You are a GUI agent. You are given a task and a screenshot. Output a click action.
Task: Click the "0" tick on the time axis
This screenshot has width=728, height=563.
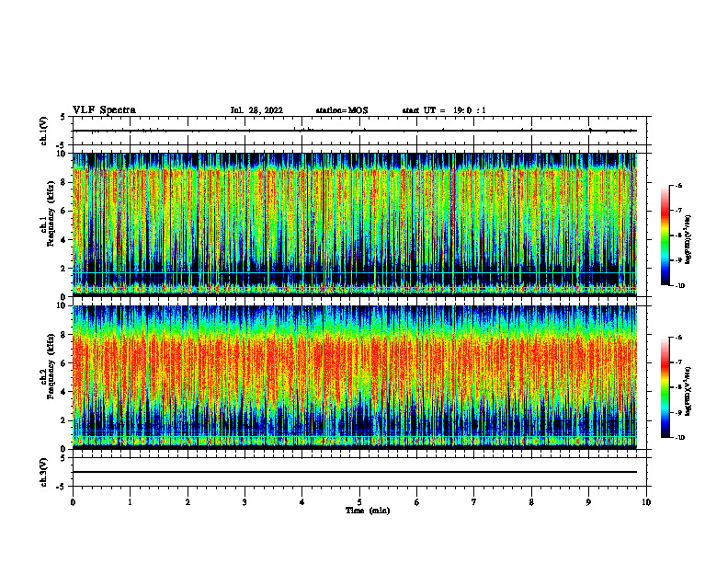tap(73, 502)
